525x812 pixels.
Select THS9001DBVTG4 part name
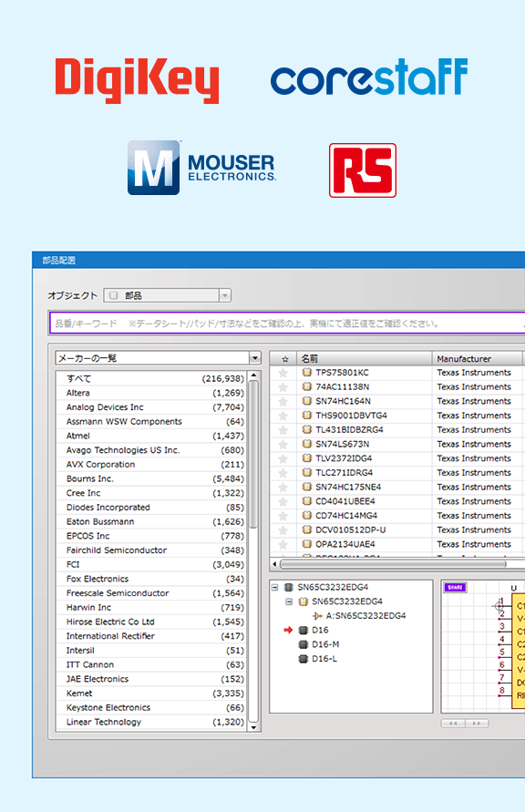click(x=351, y=416)
